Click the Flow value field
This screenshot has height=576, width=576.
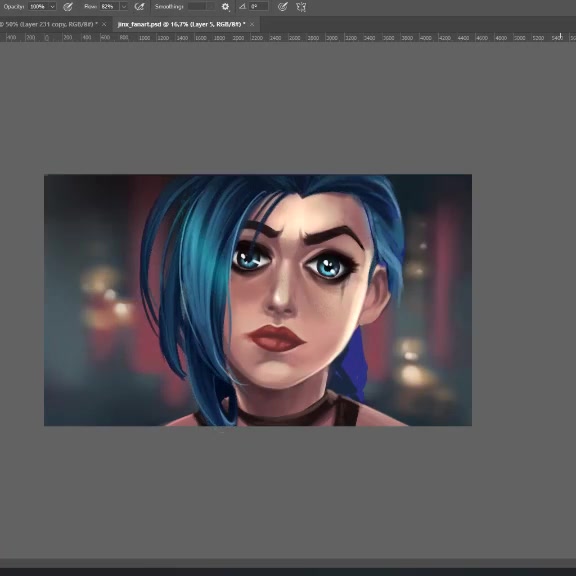coord(109,7)
